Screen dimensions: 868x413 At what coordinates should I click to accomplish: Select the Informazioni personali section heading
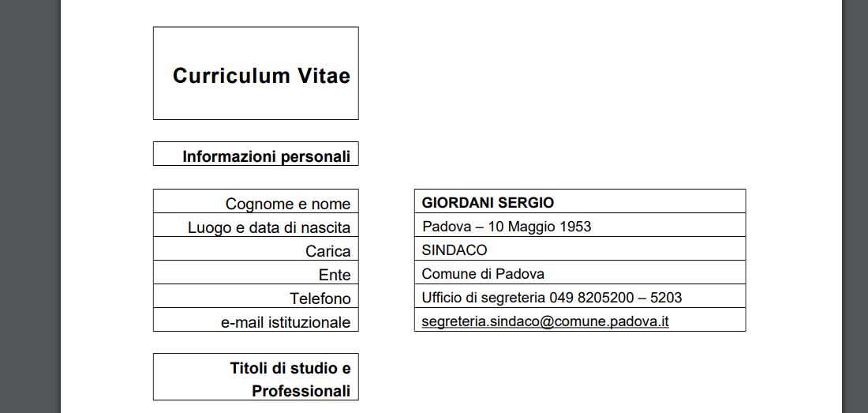[266, 156]
